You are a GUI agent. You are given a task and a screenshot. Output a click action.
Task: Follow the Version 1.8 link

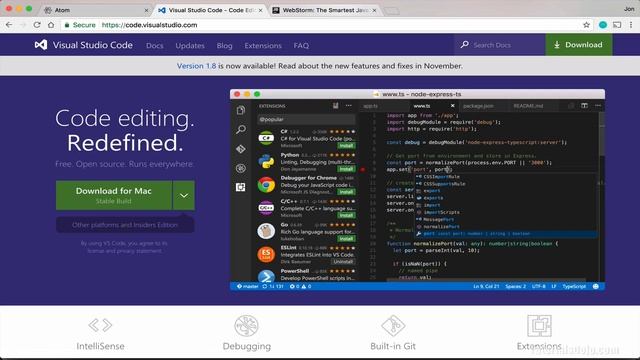196,66
